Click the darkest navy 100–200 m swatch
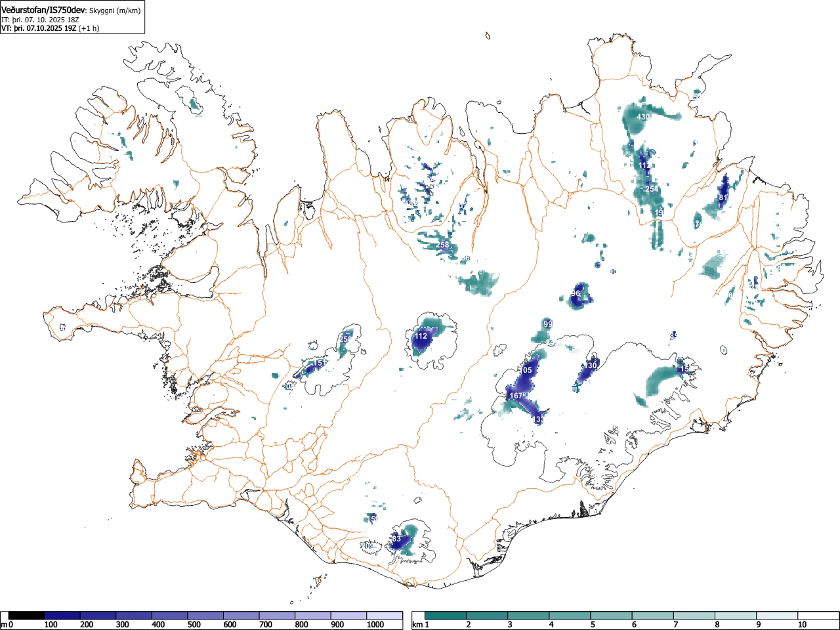The width and height of the screenshot is (840, 630). (x=62, y=616)
